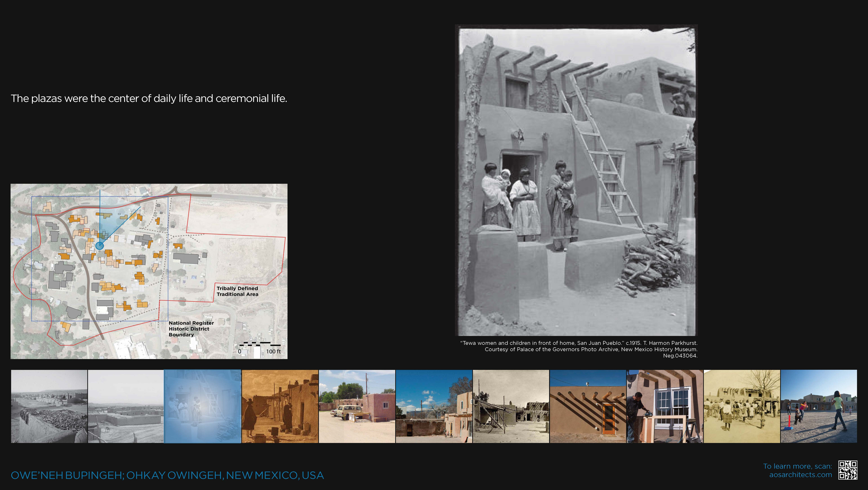
Task: Open the sepia pueblo street thumbnail
Action: [280, 406]
